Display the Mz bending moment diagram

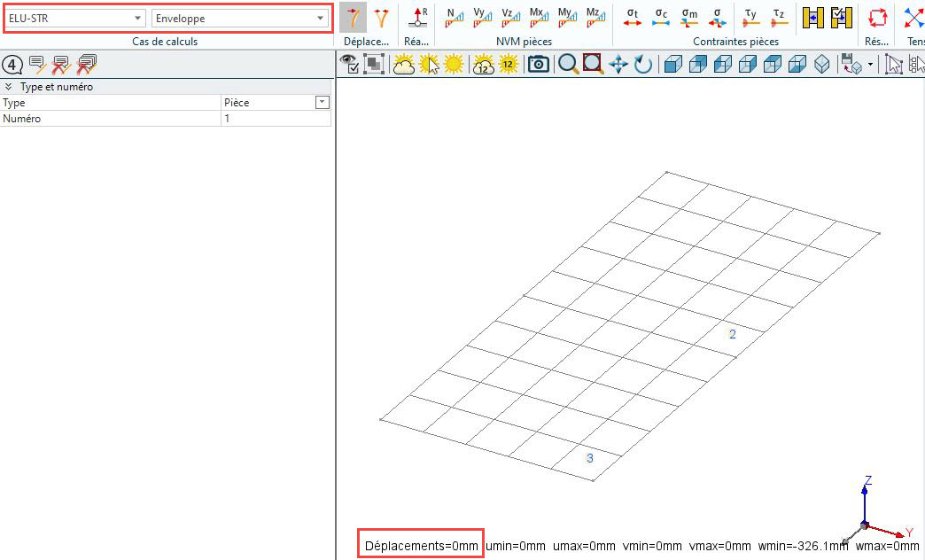[595, 18]
